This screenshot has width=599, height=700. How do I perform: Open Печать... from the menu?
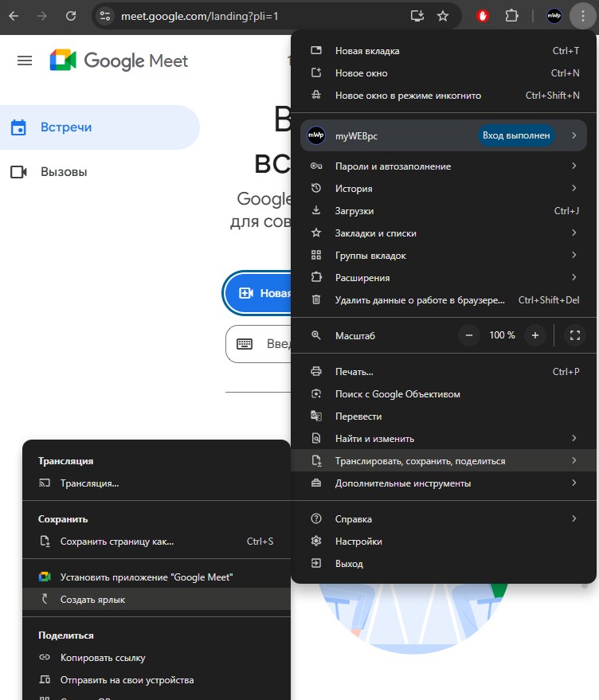(444, 371)
